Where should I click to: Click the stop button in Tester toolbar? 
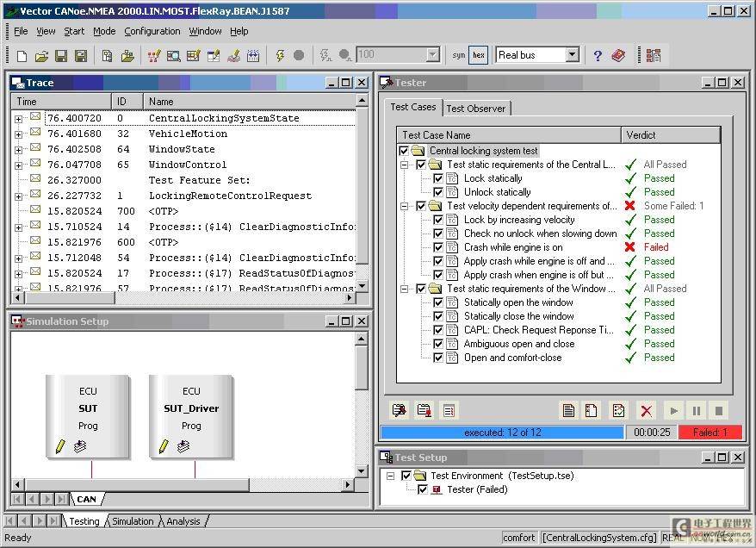point(718,411)
